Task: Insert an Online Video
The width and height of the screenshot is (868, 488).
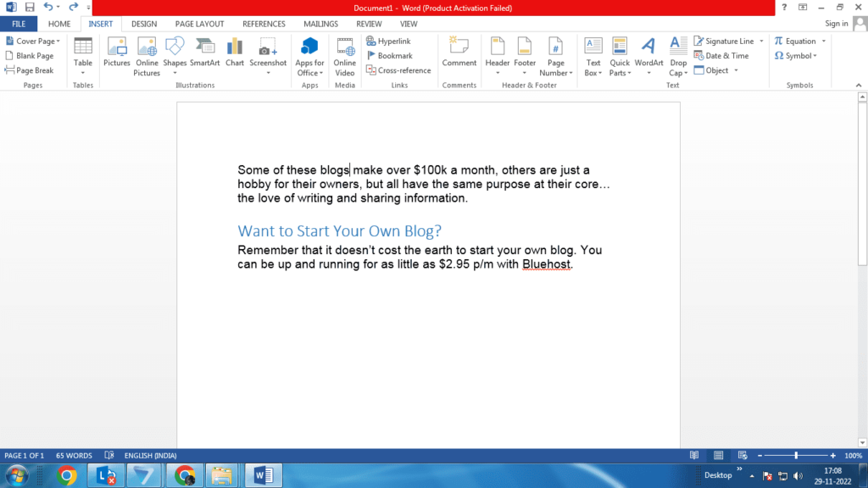Action: [345, 57]
